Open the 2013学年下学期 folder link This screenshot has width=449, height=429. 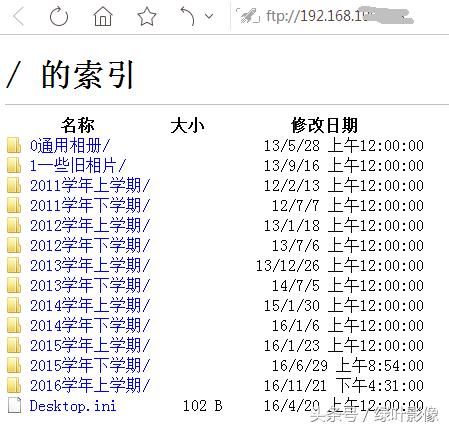point(90,286)
